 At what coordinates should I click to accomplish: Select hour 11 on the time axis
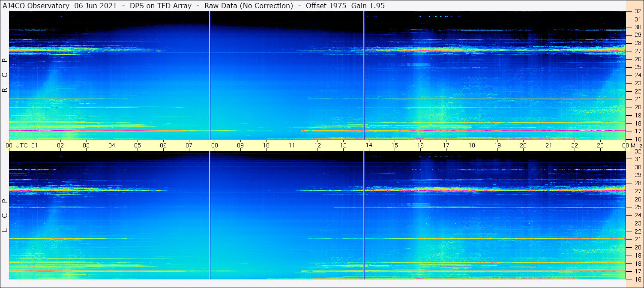pos(292,145)
